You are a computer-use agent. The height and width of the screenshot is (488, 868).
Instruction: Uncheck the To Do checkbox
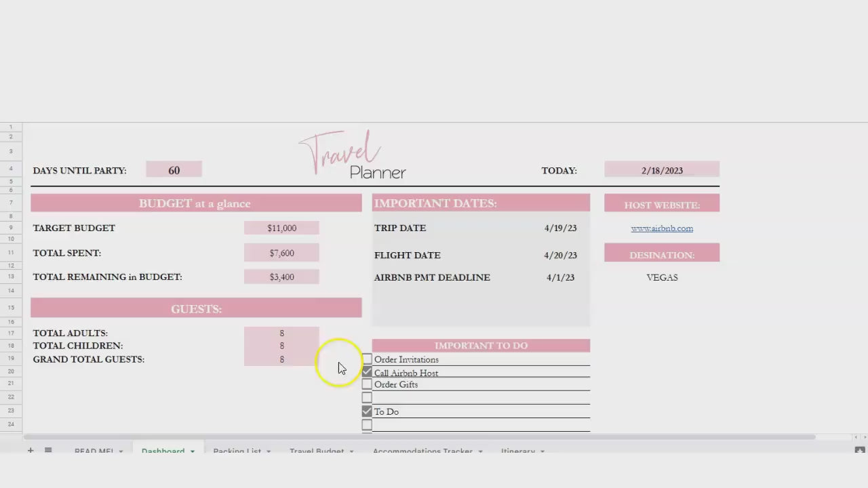pyautogui.click(x=367, y=411)
